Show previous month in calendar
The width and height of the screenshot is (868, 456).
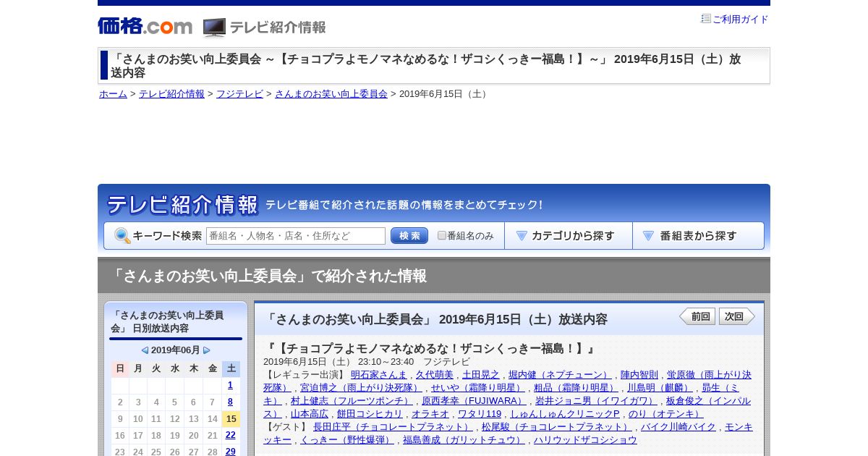[145, 350]
